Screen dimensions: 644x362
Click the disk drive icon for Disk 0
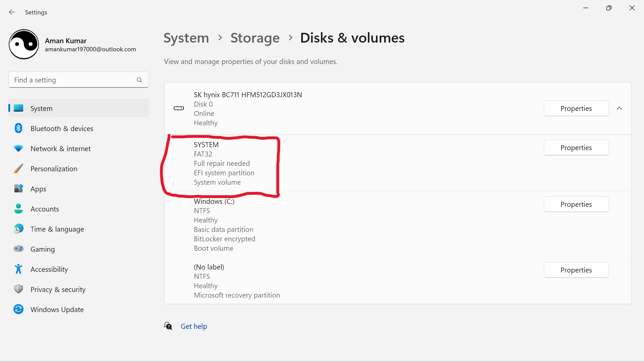pos(179,108)
